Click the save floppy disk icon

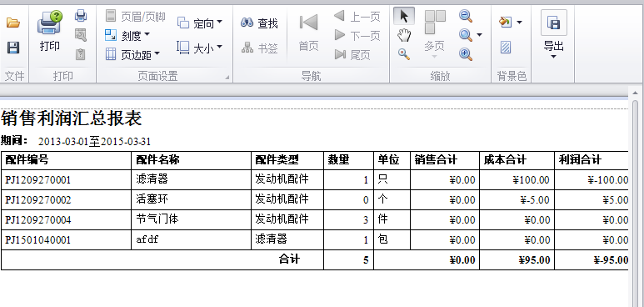(13, 48)
